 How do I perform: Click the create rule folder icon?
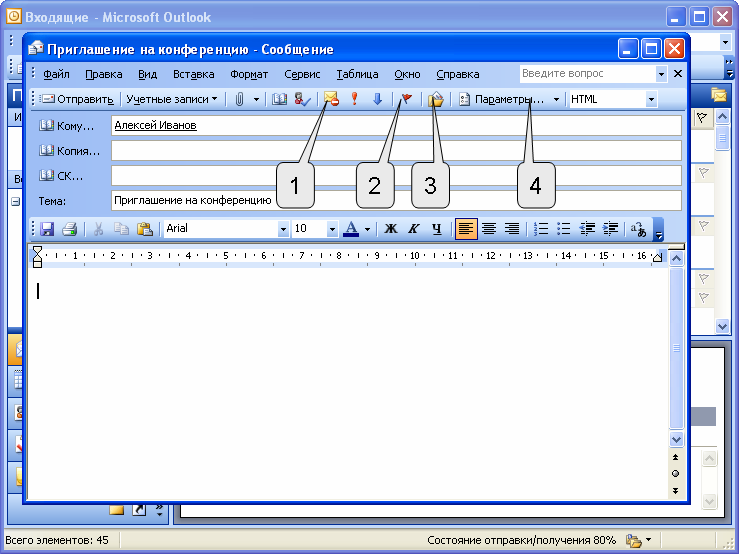click(x=436, y=99)
